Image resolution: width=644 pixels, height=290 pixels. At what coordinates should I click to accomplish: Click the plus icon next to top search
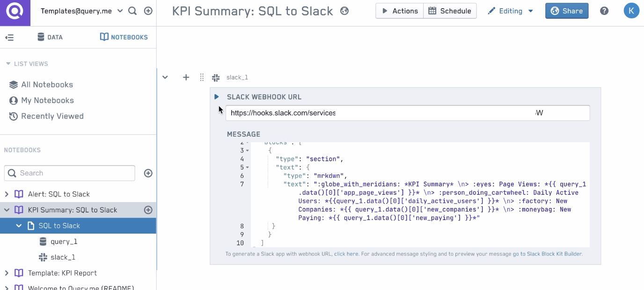(148, 11)
